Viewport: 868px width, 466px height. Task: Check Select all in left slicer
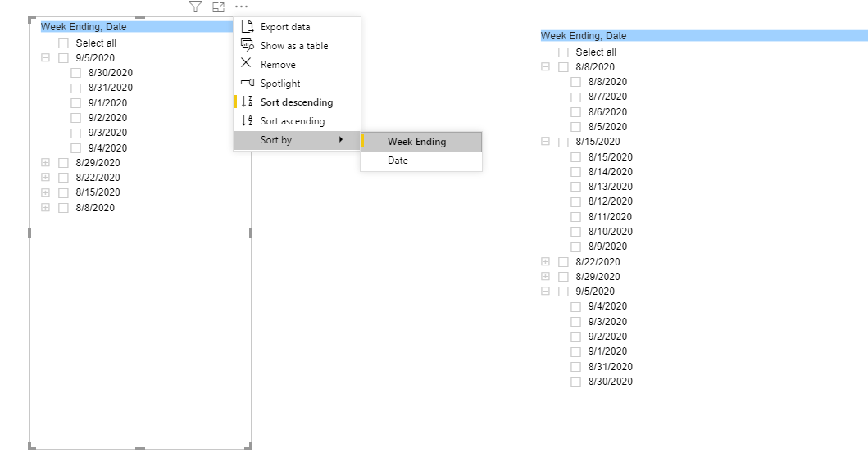[64, 43]
